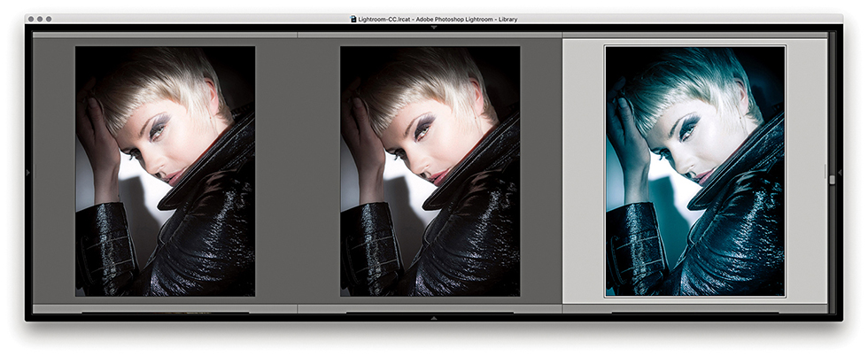Minimize the Lightroom window
Image resolution: width=868 pixels, height=357 pixels.
tap(41, 19)
